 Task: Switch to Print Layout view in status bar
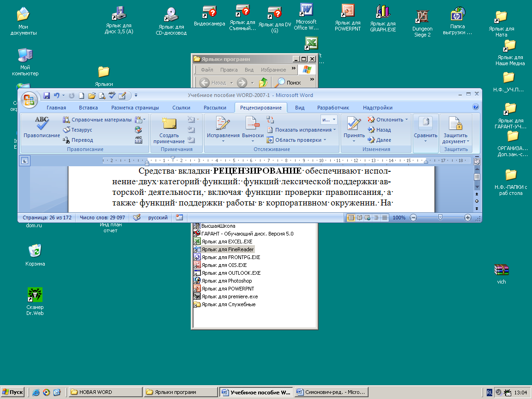[351, 218]
